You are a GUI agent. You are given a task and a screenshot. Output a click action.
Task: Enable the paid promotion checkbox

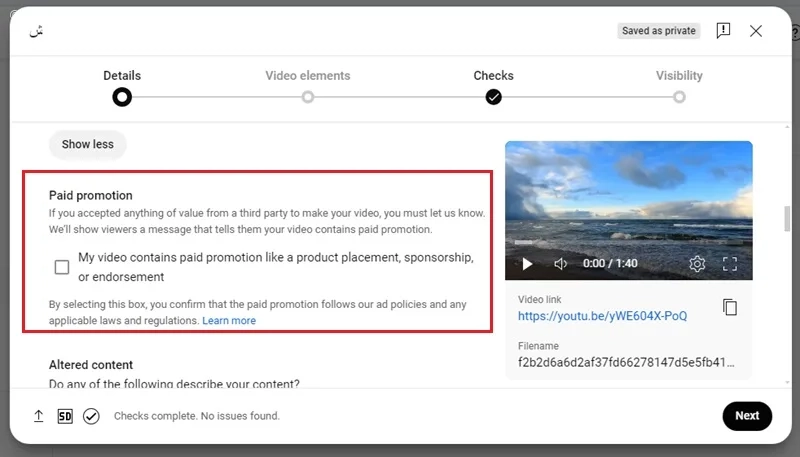click(62, 267)
